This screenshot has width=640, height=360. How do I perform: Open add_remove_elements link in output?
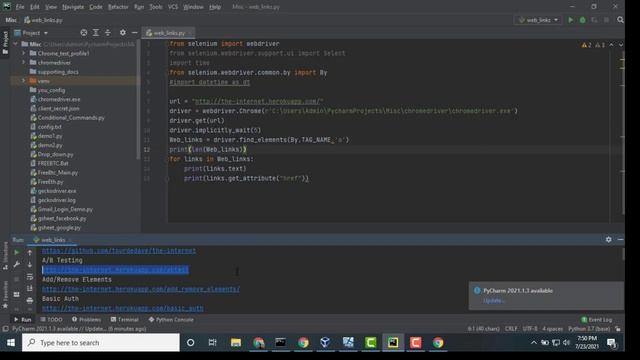click(141, 289)
